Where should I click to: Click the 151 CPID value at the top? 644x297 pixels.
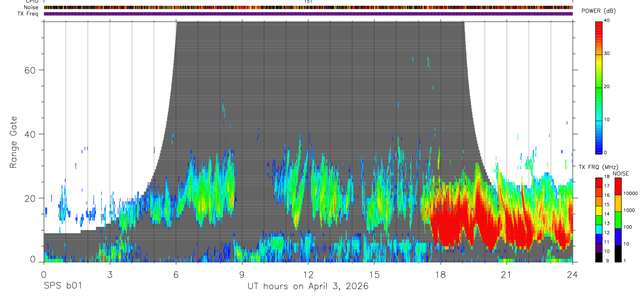(308, 2)
